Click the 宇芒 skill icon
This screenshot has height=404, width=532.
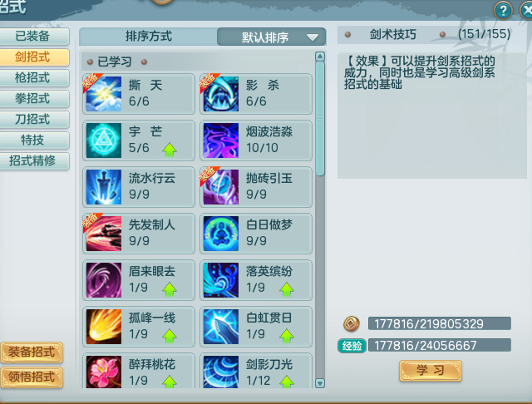coord(103,140)
